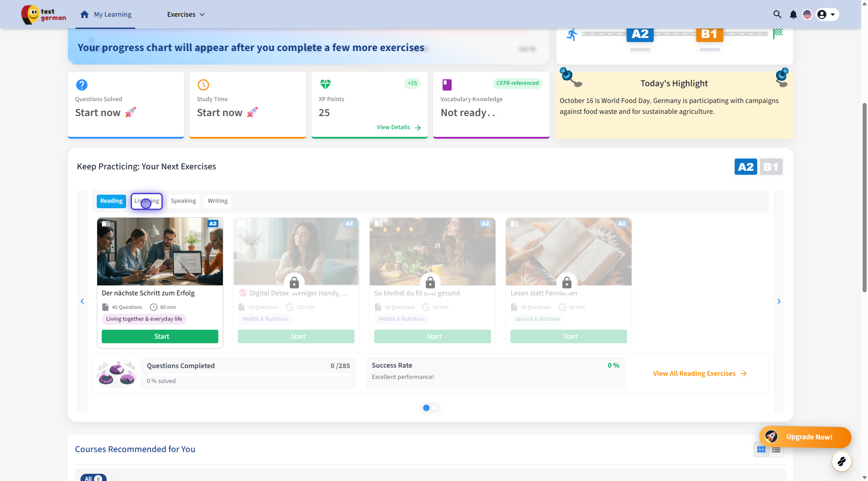Click the search magnifier icon
868x481 pixels.
pyautogui.click(x=777, y=14)
